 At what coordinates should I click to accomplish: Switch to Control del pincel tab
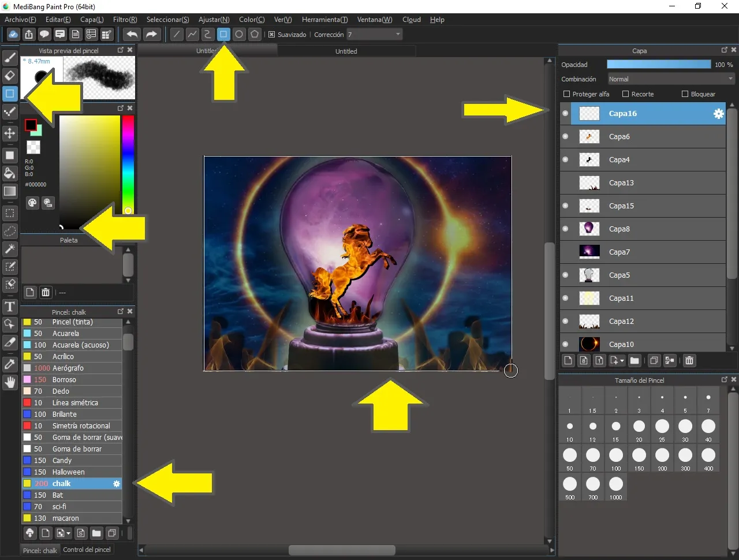pyautogui.click(x=87, y=550)
